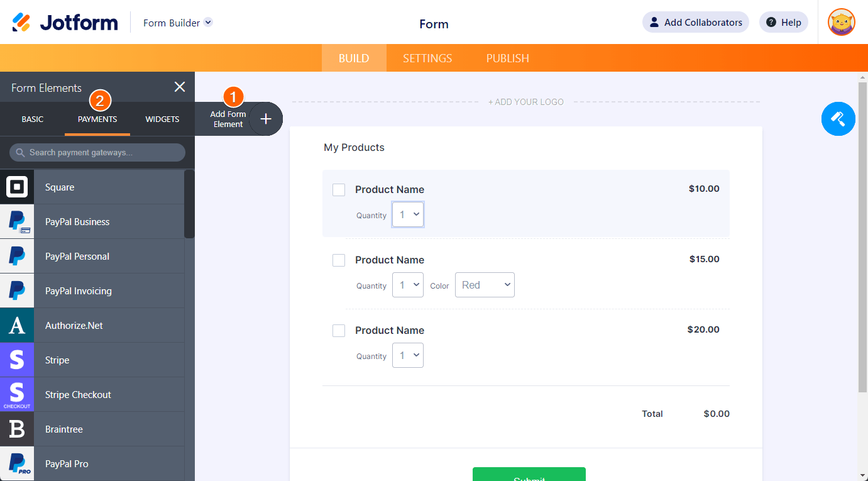The image size is (868, 481).
Task: Open the user avatar menu
Action: 841,23
